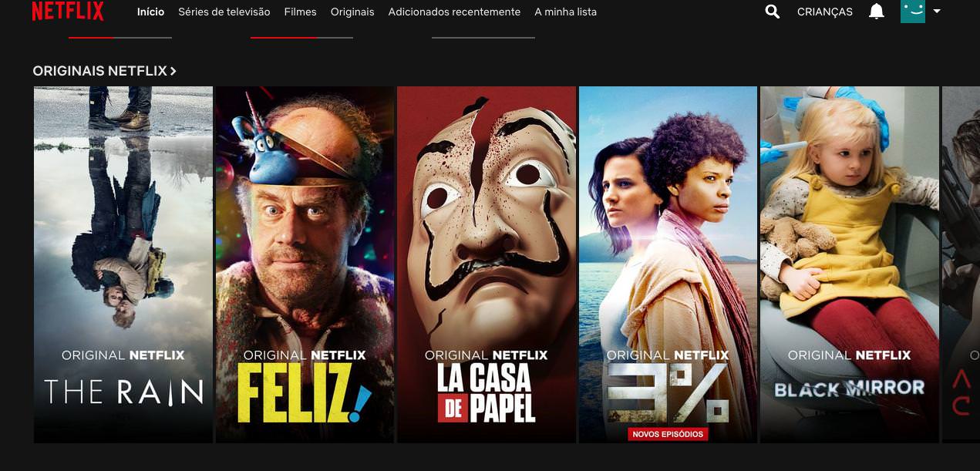Select Originais in the navigation
The height and width of the screenshot is (471, 980).
pos(352,12)
